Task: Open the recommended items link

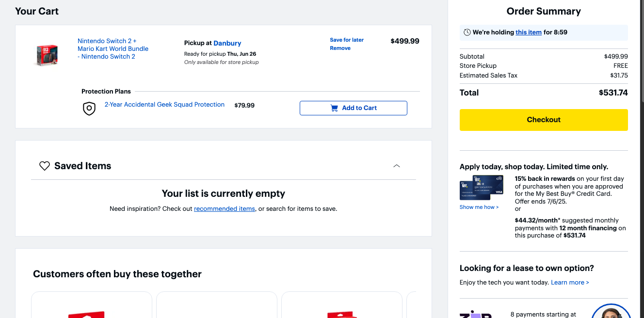Action: point(225,209)
